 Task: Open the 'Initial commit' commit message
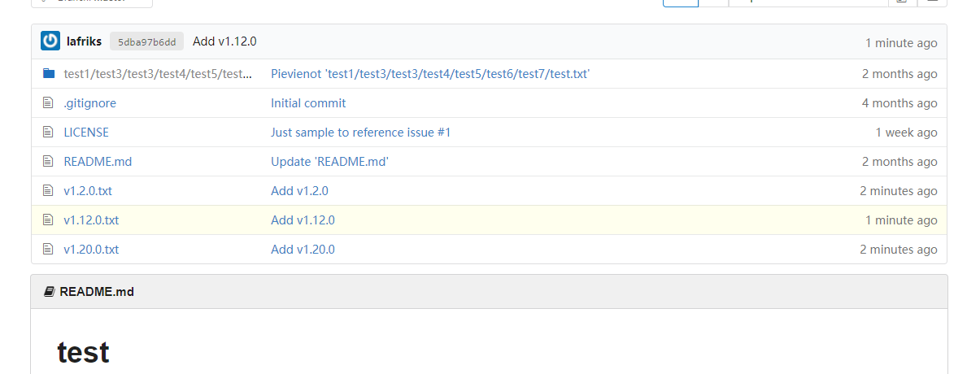click(308, 103)
